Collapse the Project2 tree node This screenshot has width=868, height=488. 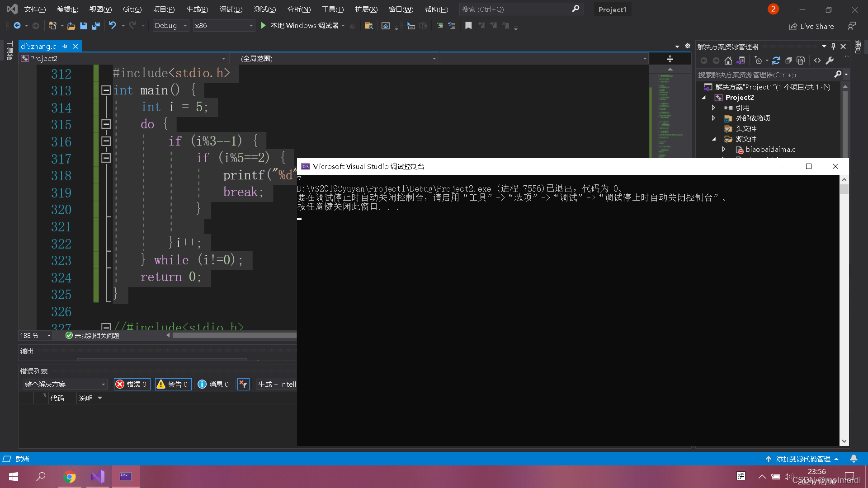704,97
